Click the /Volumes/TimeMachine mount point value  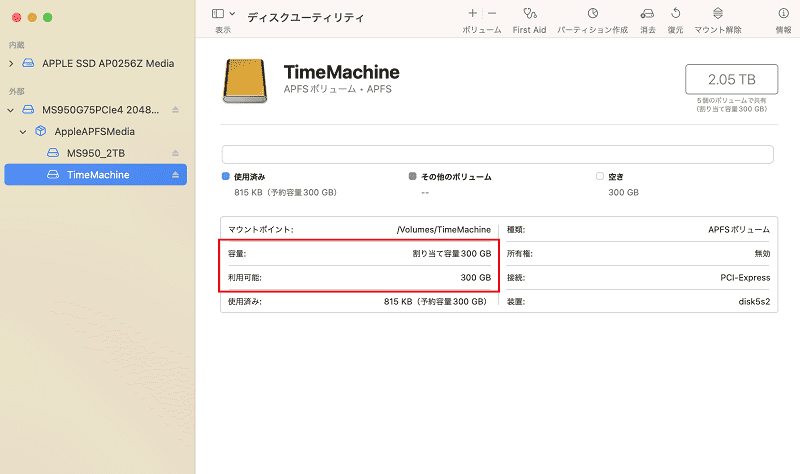(x=443, y=230)
